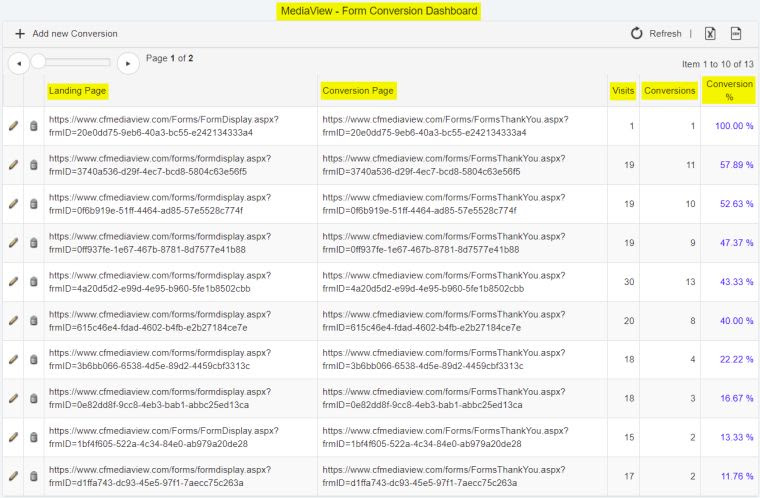This screenshot has width=760, height=498.
Task: Open the 22.22 % conversion link
Action: click(736, 359)
